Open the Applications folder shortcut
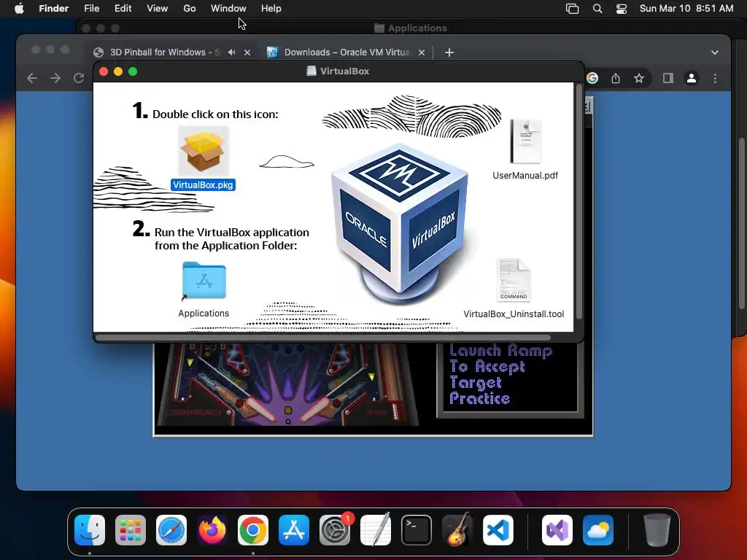 (x=204, y=281)
